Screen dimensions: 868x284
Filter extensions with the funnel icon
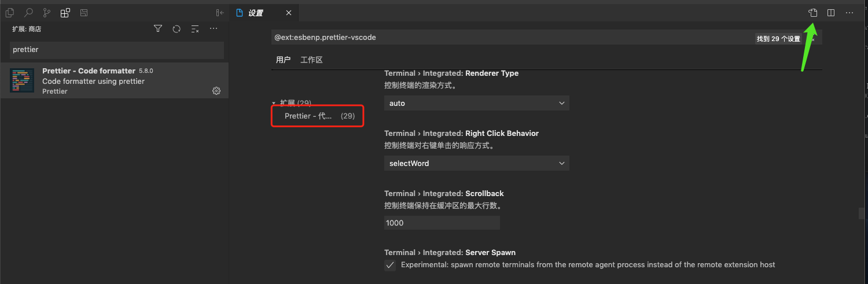(158, 29)
